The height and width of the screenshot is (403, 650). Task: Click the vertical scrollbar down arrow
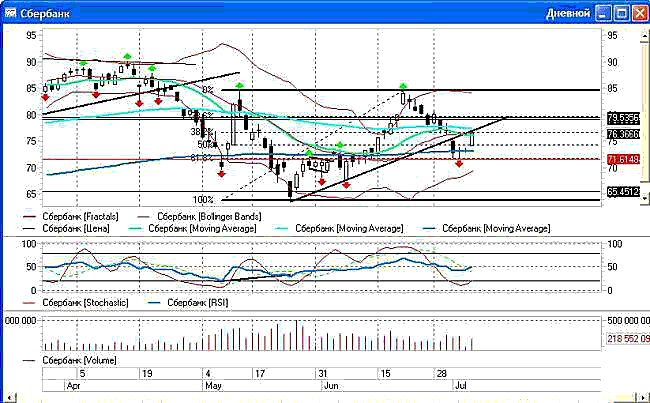pos(645,198)
